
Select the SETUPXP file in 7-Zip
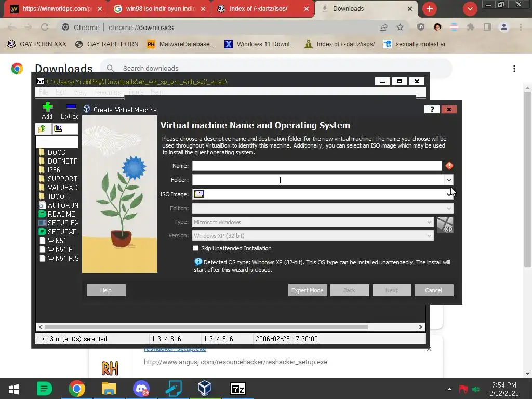pyautogui.click(x=58, y=232)
